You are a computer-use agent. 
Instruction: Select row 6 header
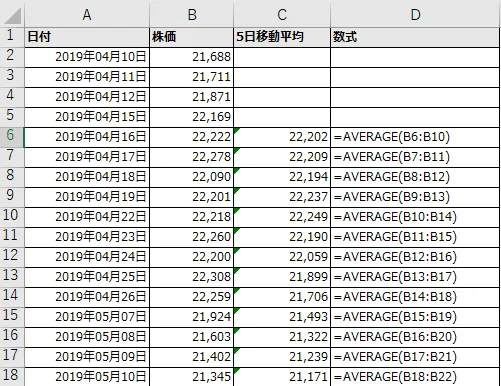(11, 136)
